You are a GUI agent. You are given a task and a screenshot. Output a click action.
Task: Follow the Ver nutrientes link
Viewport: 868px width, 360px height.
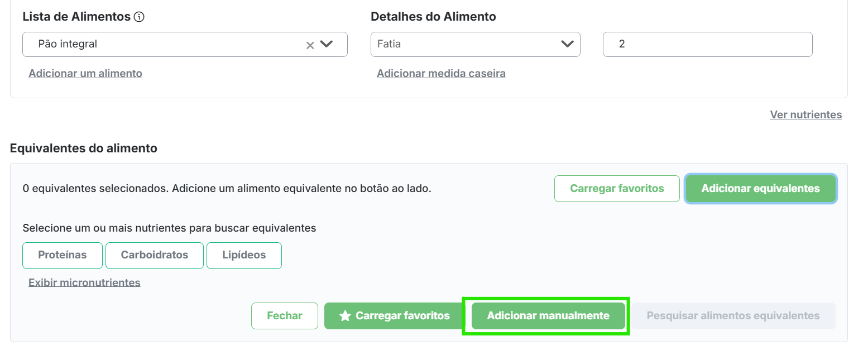point(805,115)
